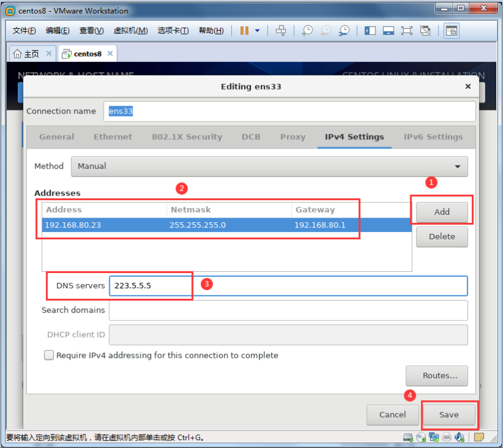The width and height of the screenshot is (503, 448).
Task: Click the network adapter status icon
Action: click(x=434, y=437)
